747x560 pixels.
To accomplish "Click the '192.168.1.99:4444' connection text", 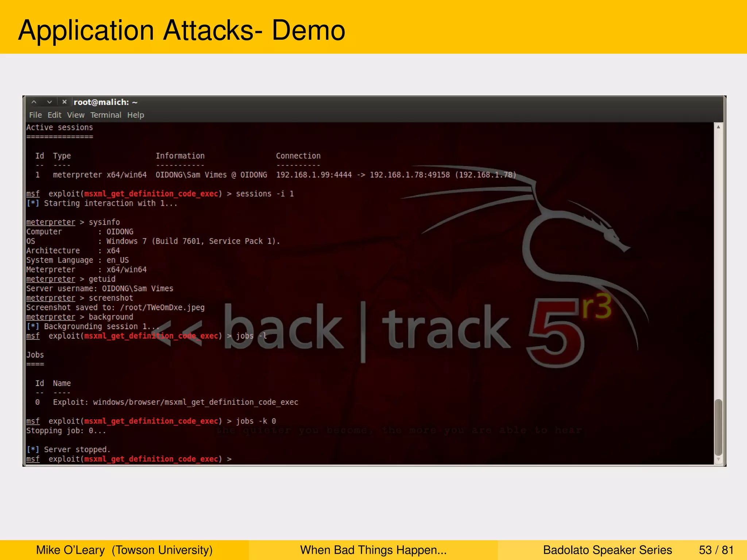I will click(314, 175).
